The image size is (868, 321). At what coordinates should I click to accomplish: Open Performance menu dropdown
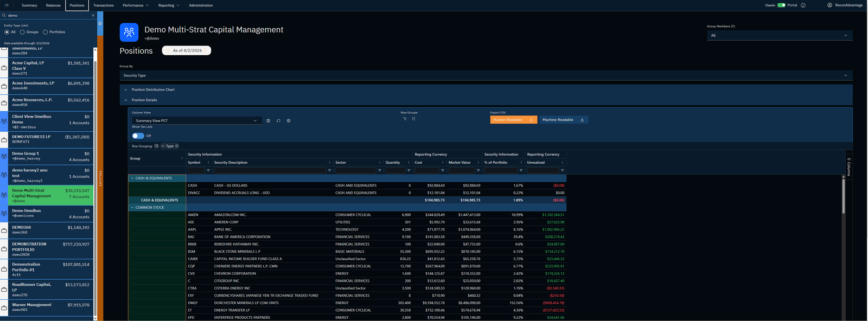[136, 5]
